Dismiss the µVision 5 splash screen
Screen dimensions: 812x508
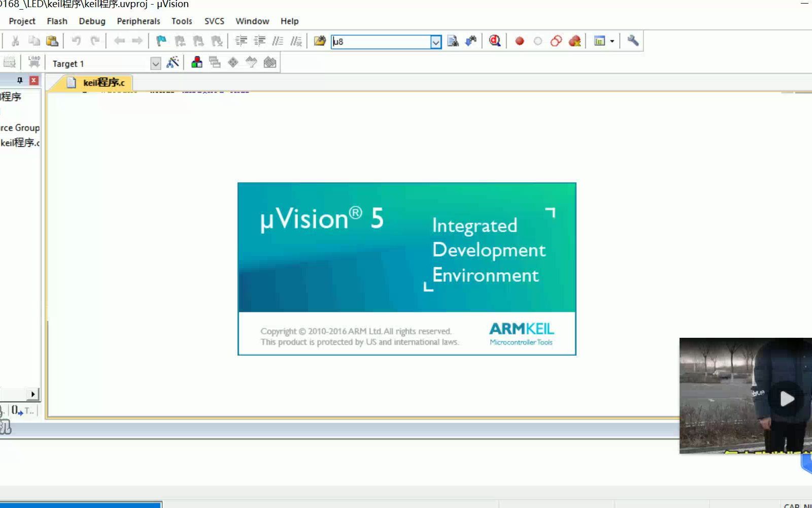(x=407, y=269)
